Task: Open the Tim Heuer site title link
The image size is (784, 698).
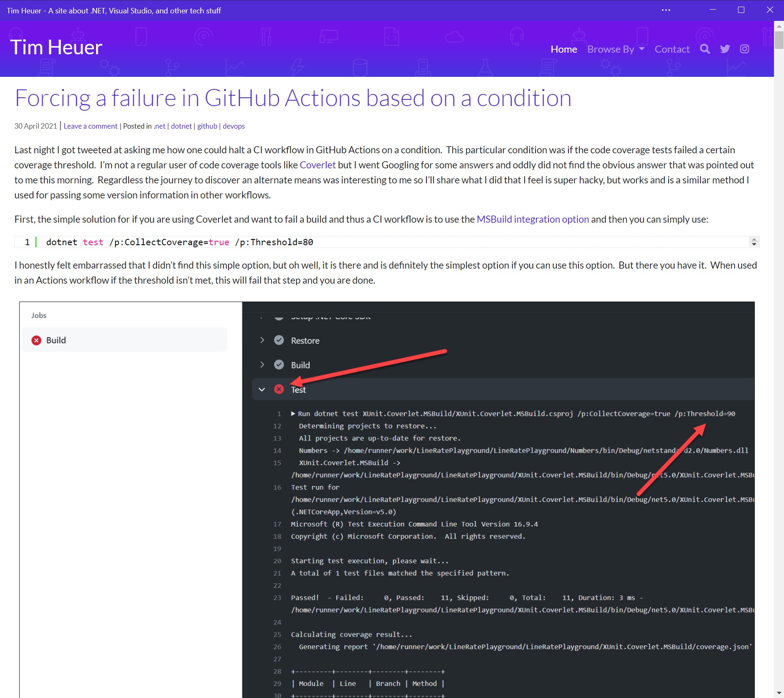Action: point(56,47)
